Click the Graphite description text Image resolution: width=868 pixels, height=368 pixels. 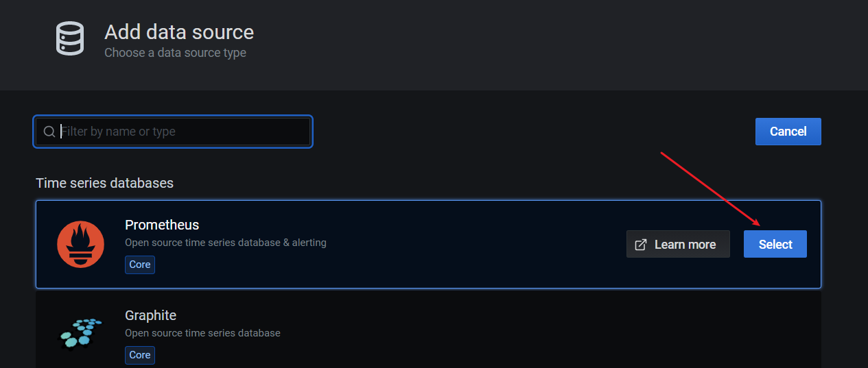click(202, 333)
